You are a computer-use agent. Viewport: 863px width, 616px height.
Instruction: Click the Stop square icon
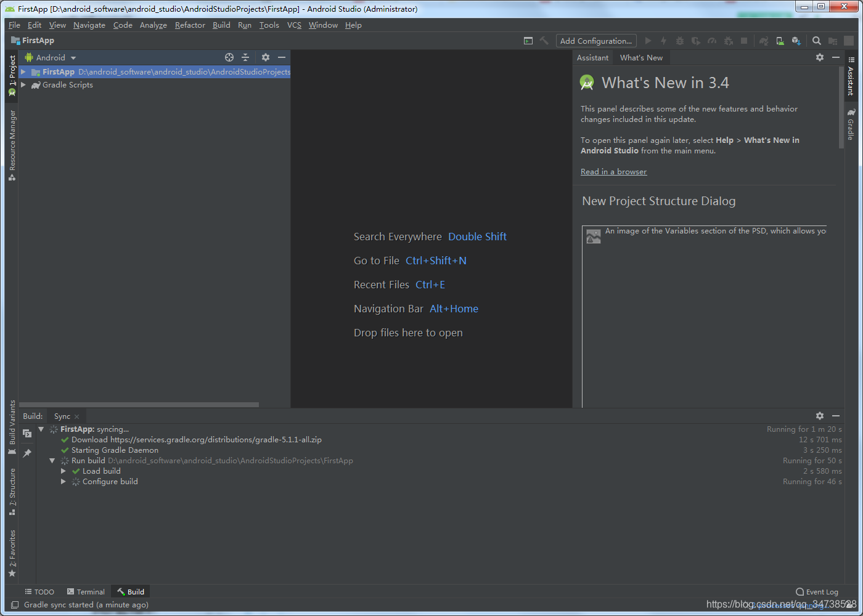744,41
